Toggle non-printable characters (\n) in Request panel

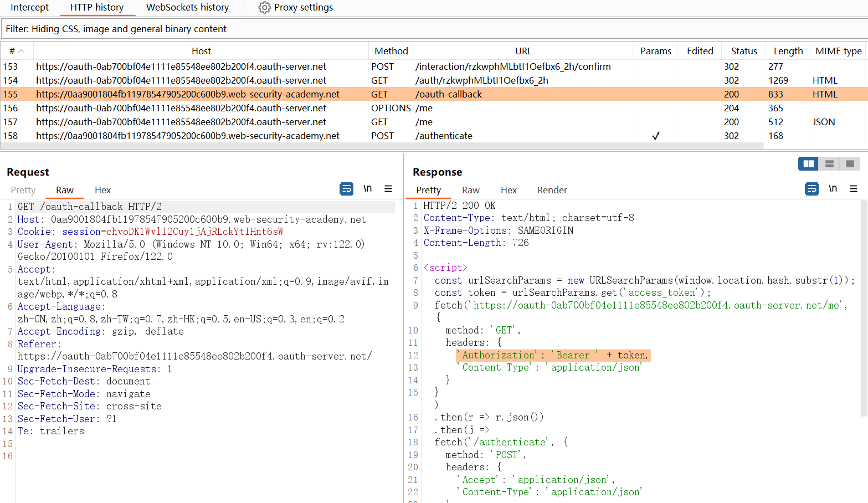[367, 189]
